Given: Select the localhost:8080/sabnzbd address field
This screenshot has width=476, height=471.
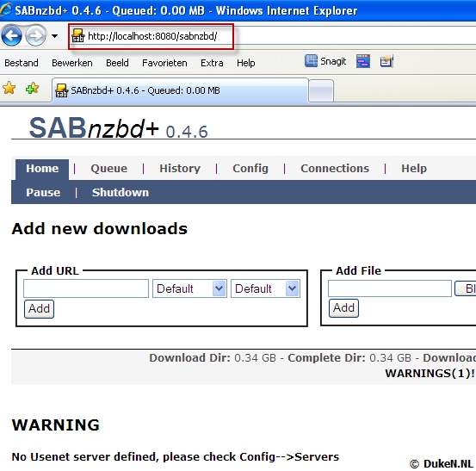Looking at the screenshot, I should pos(151,36).
